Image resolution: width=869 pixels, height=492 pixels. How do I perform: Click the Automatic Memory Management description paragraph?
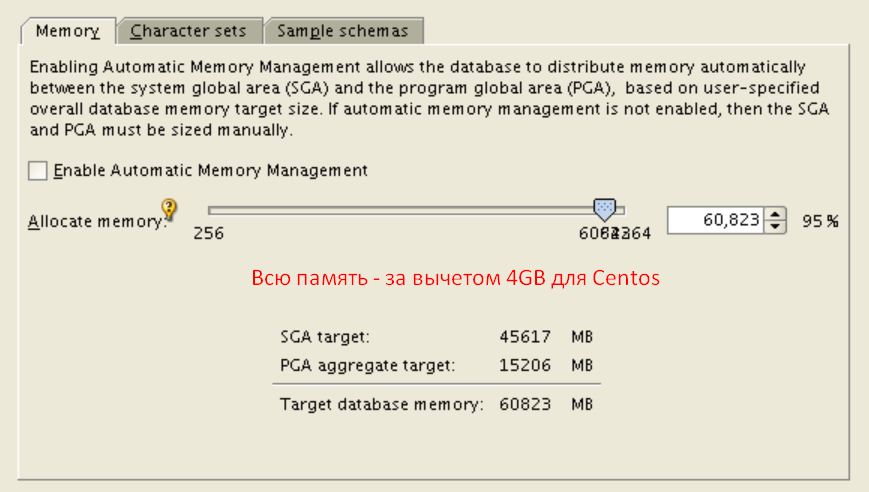pyautogui.click(x=430, y=98)
